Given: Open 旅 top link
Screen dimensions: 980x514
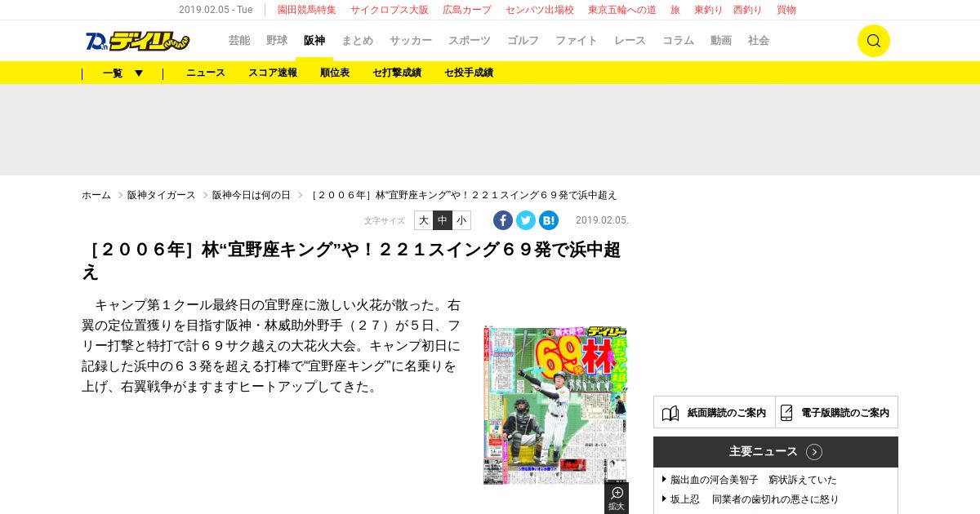Looking at the screenshot, I should 675,10.
